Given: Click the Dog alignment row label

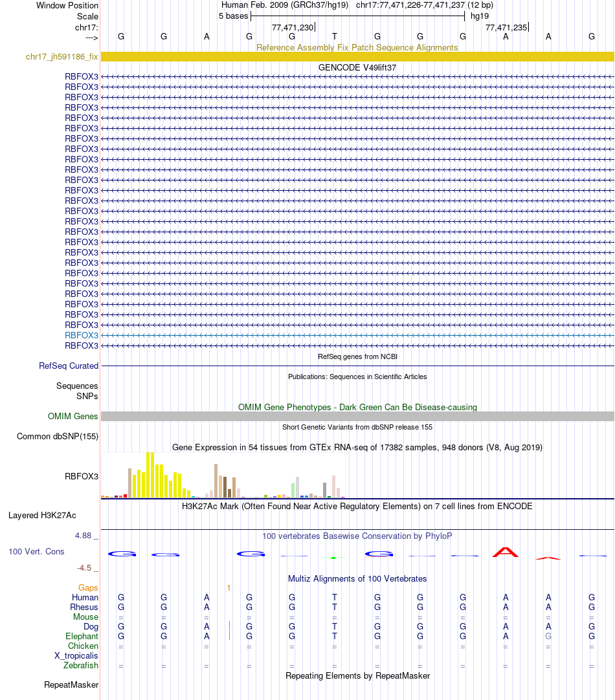Looking at the screenshot, I should tap(91, 626).
